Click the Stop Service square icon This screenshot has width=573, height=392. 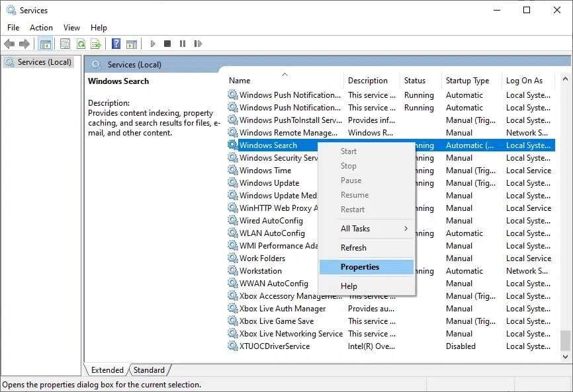[167, 44]
